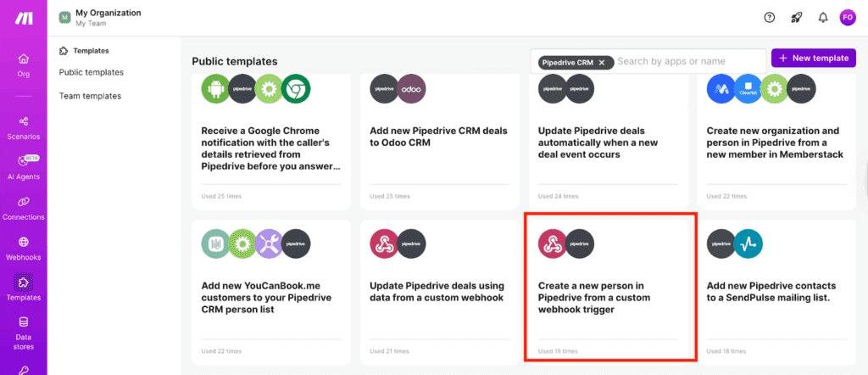Click webhook icon on Update deals webhook card
Screen dimensions: 868x375
[x=385, y=243]
